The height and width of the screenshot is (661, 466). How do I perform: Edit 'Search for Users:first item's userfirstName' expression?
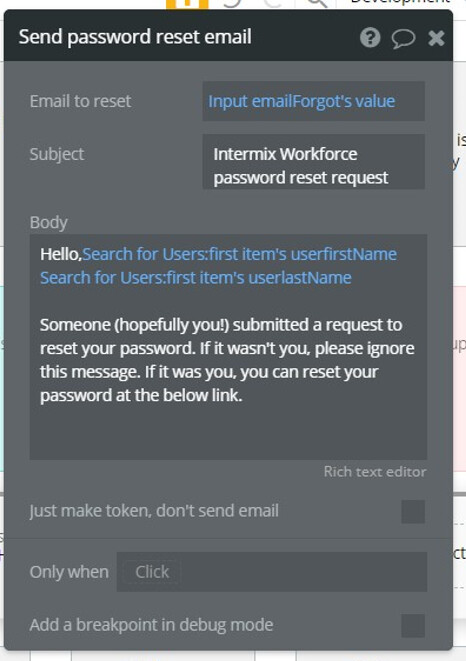point(240,254)
